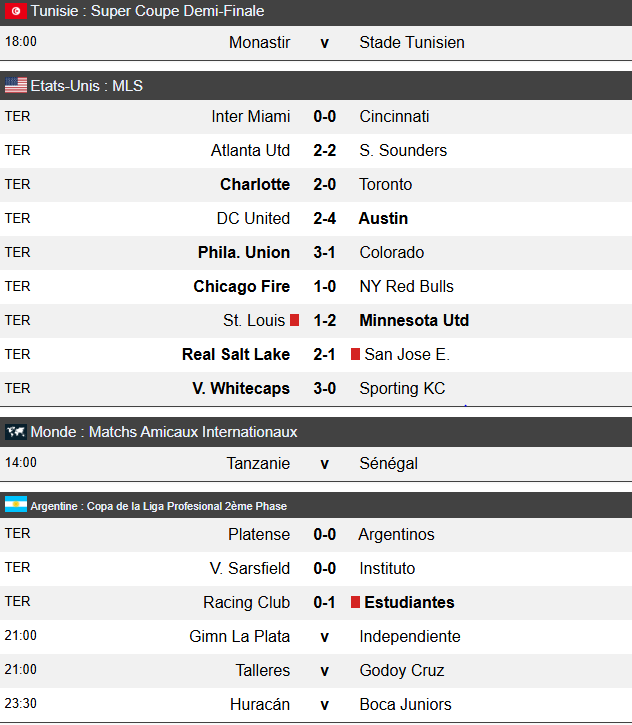Open the Tanzanie v Sénégal friendly match

pos(316,463)
